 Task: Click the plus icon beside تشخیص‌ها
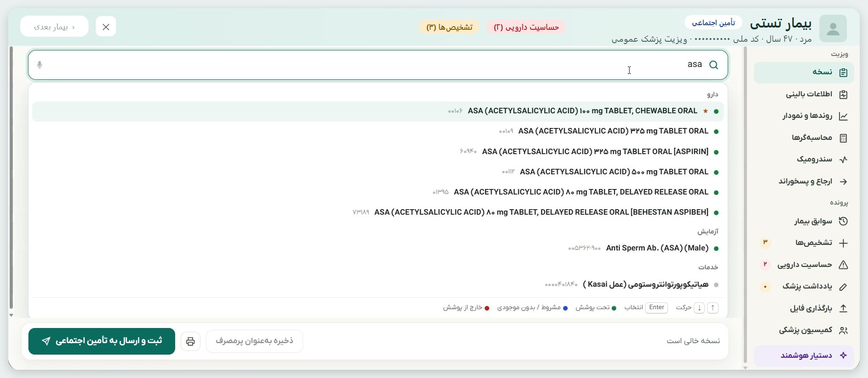pos(843,243)
